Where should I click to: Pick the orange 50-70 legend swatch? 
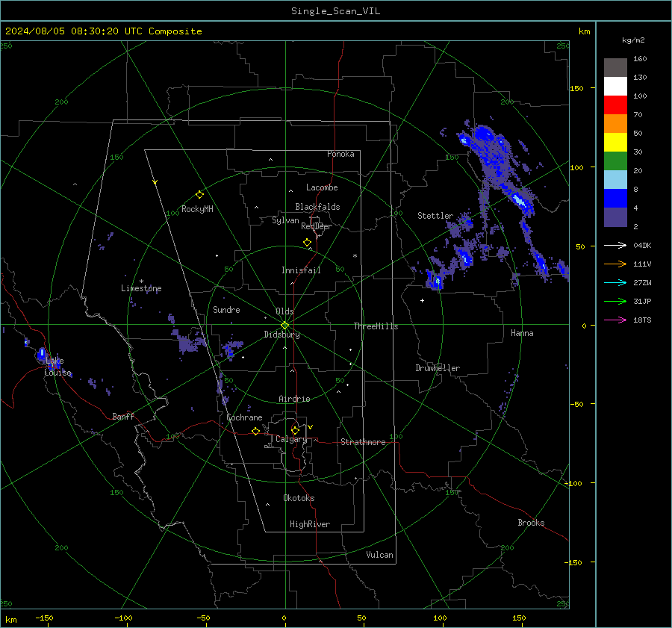615,124
